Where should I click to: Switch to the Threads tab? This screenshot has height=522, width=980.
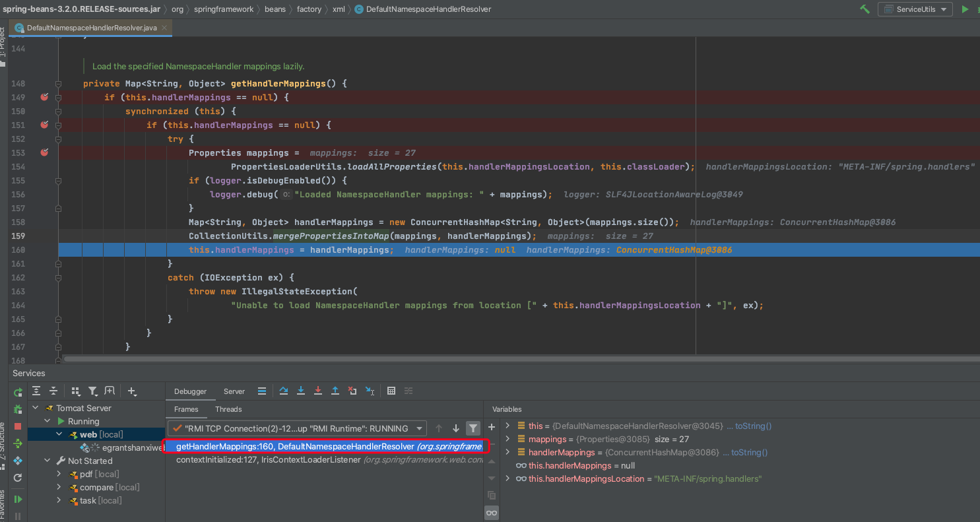tap(228, 409)
